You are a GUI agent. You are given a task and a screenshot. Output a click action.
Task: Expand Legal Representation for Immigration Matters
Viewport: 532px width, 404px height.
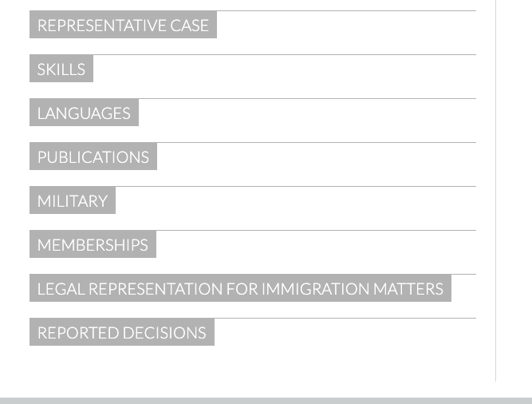240,288
